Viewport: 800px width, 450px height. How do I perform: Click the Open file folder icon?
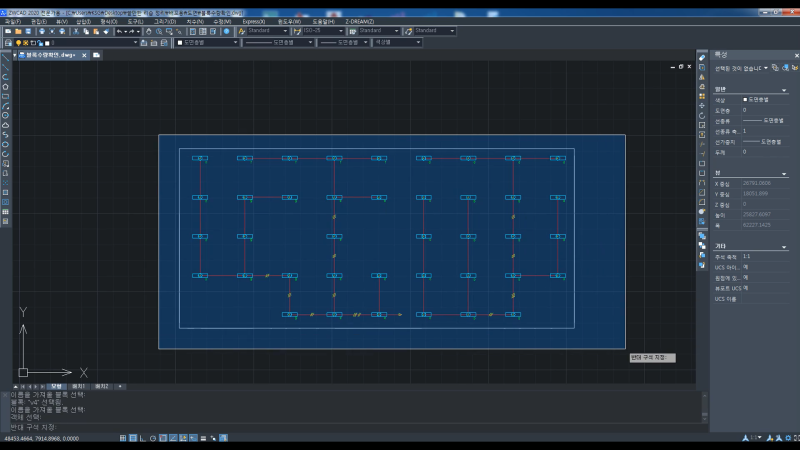pyautogui.click(x=18, y=31)
